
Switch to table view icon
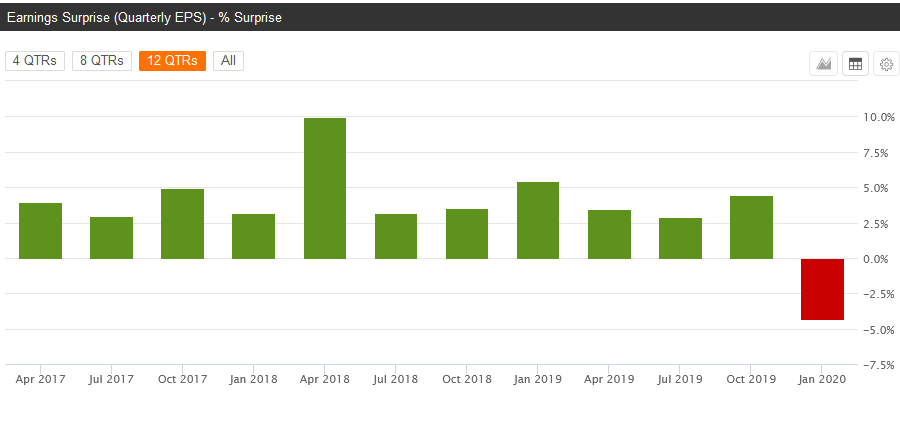[855, 64]
